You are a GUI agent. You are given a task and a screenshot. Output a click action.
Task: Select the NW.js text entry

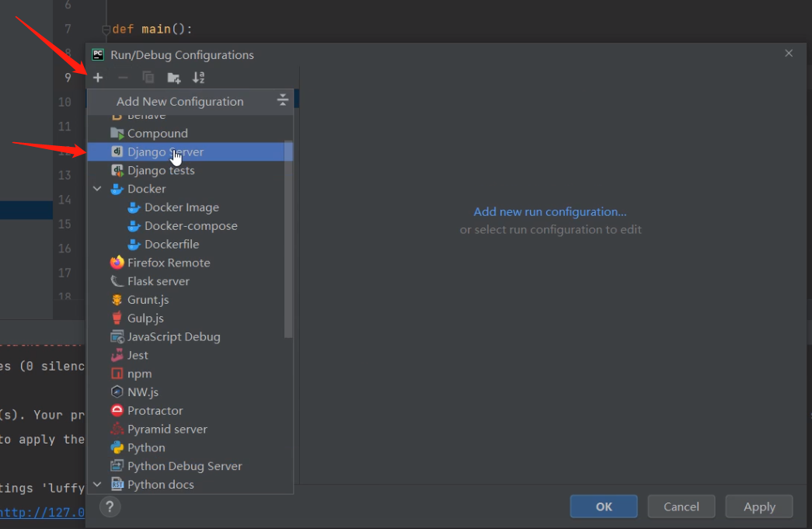143,392
